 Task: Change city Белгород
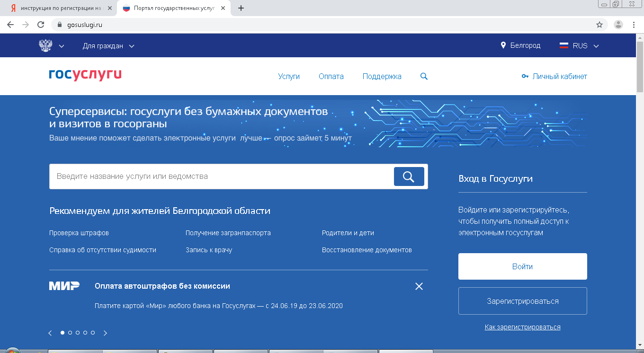[x=525, y=46]
